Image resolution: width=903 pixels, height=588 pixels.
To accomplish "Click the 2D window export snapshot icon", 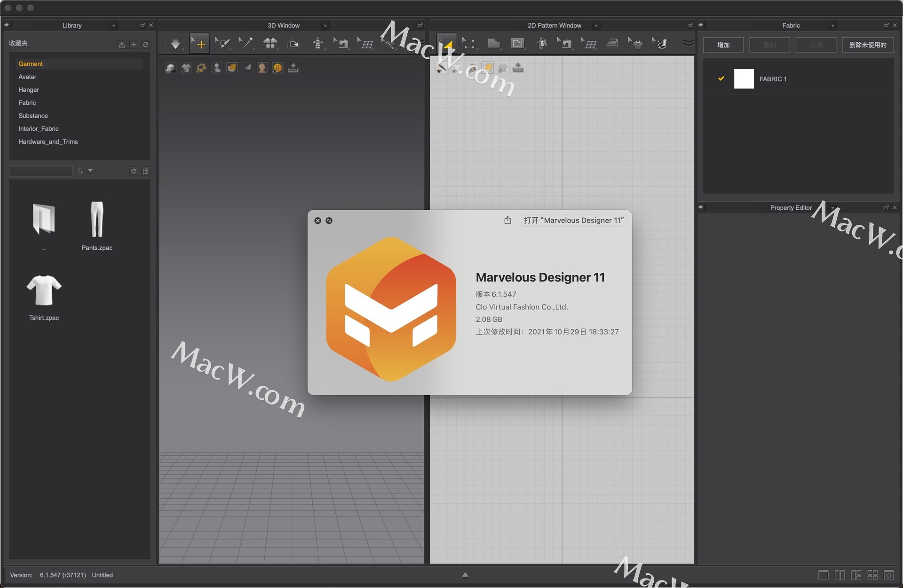I will coord(518,68).
